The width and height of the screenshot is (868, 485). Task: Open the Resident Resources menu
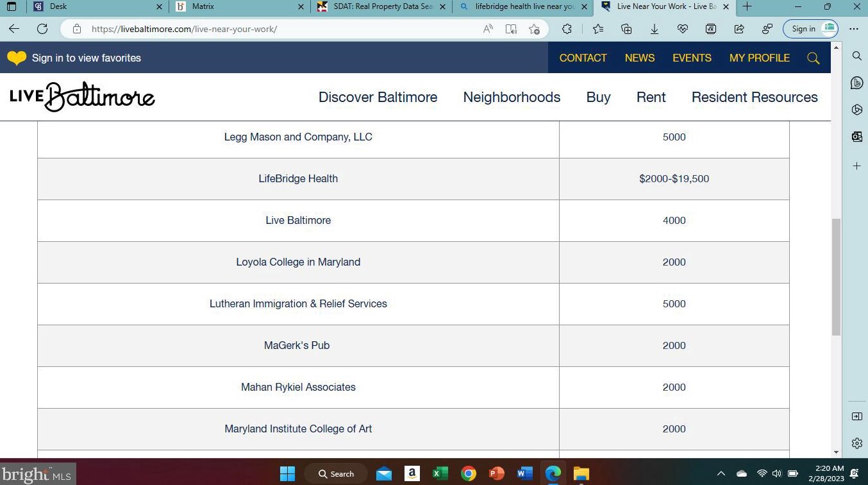755,97
